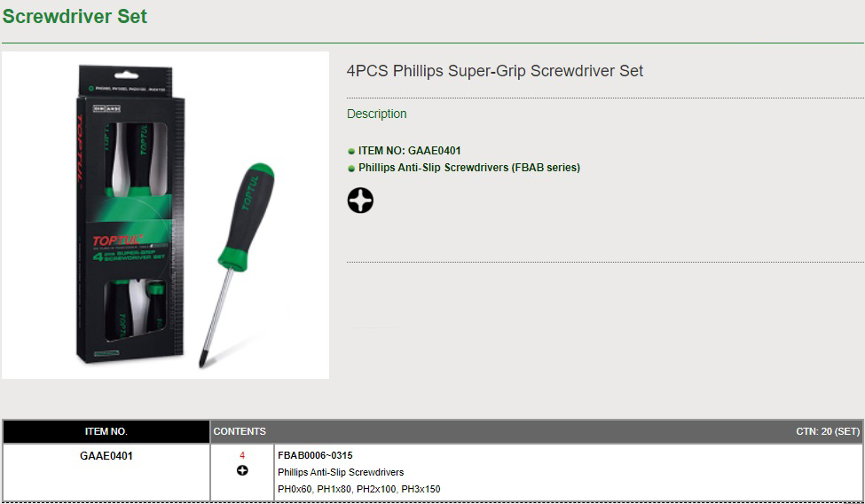Screen dimensions: 865x504
Task: Click the CONTENTS table column header
Action: (240, 432)
